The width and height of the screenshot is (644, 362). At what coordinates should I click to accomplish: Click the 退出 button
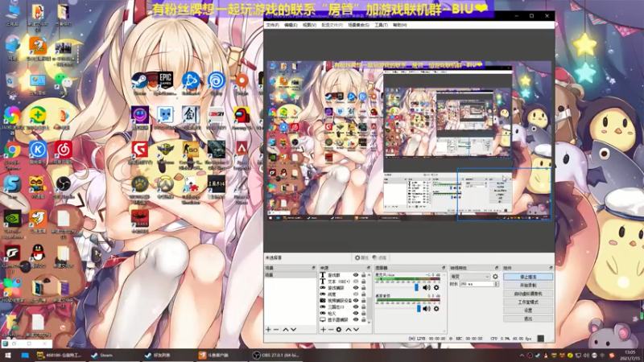(528, 319)
